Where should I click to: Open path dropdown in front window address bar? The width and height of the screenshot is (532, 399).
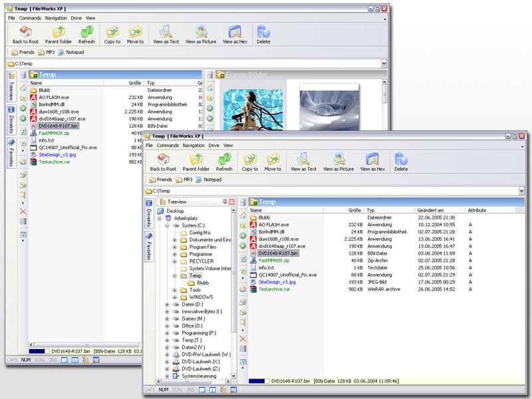521,191
